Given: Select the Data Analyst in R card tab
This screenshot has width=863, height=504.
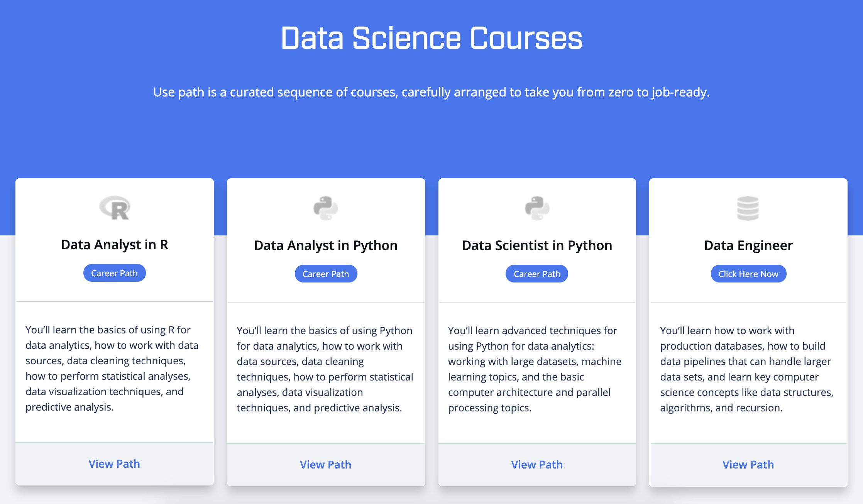Looking at the screenshot, I should (x=115, y=245).
